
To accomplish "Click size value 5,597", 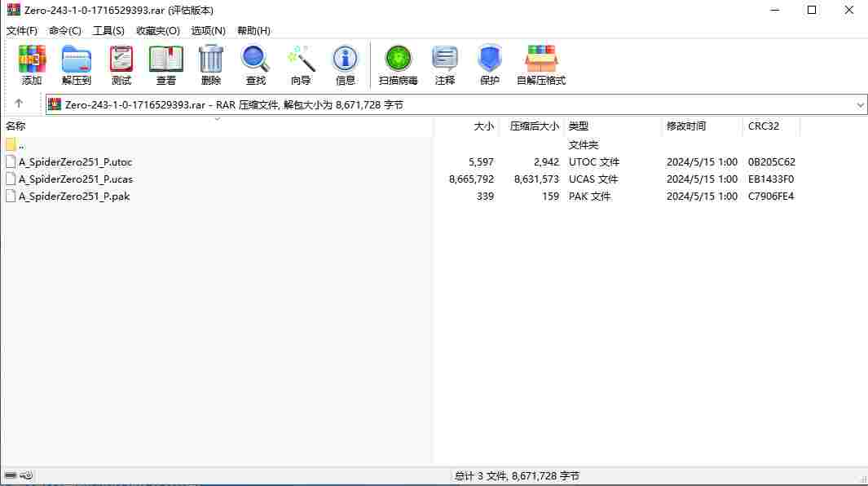I will pos(481,161).
